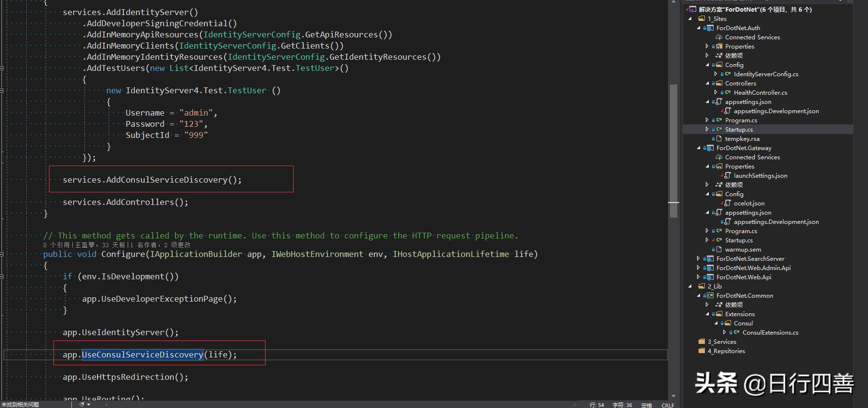Select launchSettings.json under Gateway Properties

(760, 176)
